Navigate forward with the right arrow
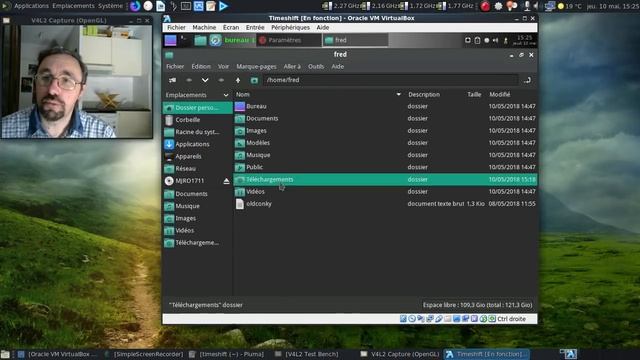Image resolution: width=640 pixels, height=360 pixels. click(x=221, y=80)
